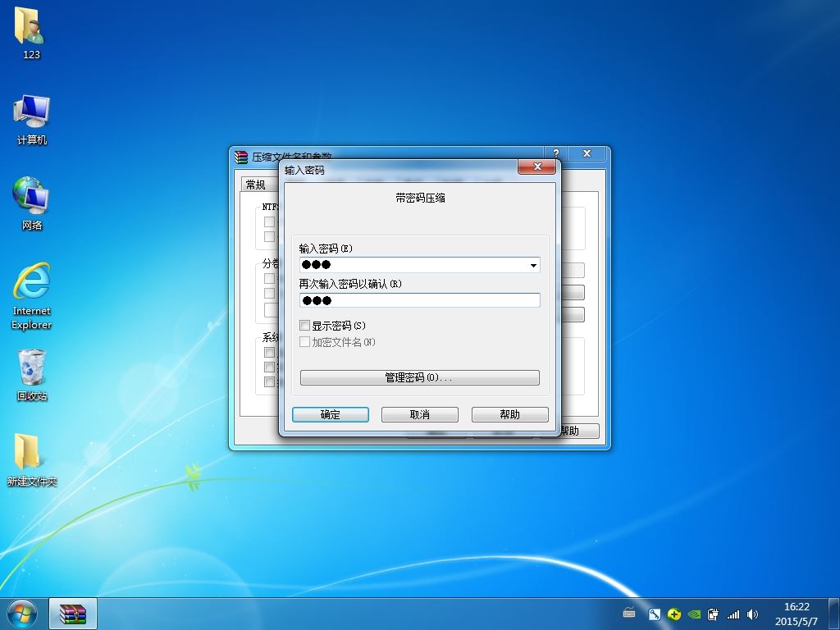840x630 pixels.
Task: Select the 网络 desktop icon
Action: [x=32, y=203]
